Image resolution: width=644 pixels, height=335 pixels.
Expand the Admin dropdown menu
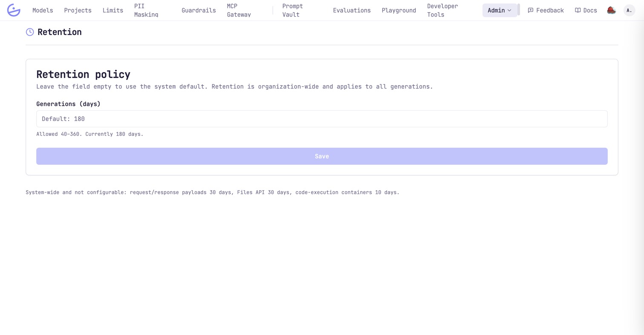(x=500, y=10)
